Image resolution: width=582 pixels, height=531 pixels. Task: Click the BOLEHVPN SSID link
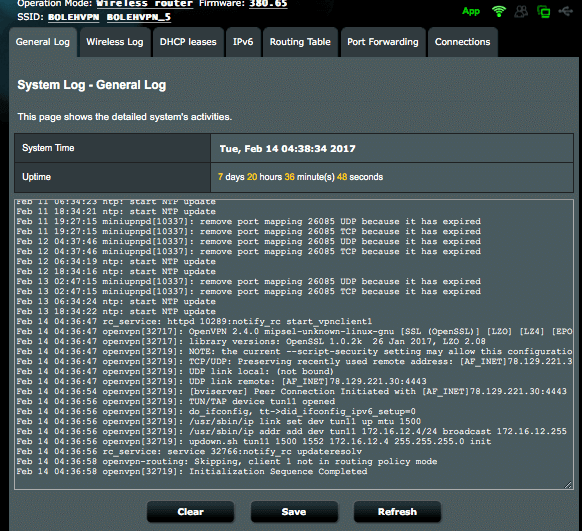click(x=73, y=17)
